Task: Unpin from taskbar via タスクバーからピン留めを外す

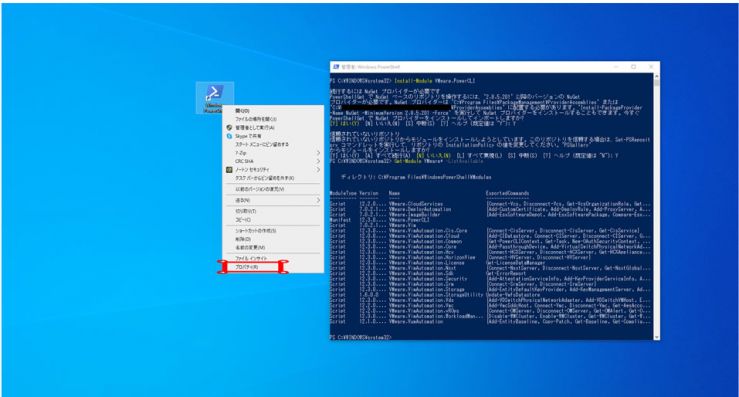Action: coord(273,178)
